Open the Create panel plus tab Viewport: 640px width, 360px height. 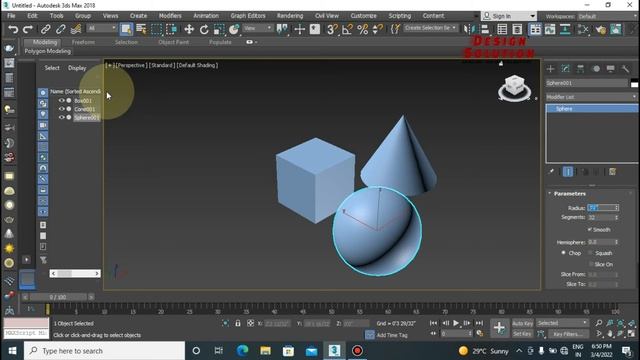(551, 69)
